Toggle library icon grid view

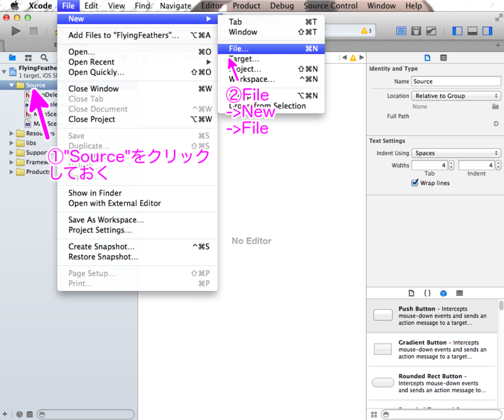[x=374, y=414]
